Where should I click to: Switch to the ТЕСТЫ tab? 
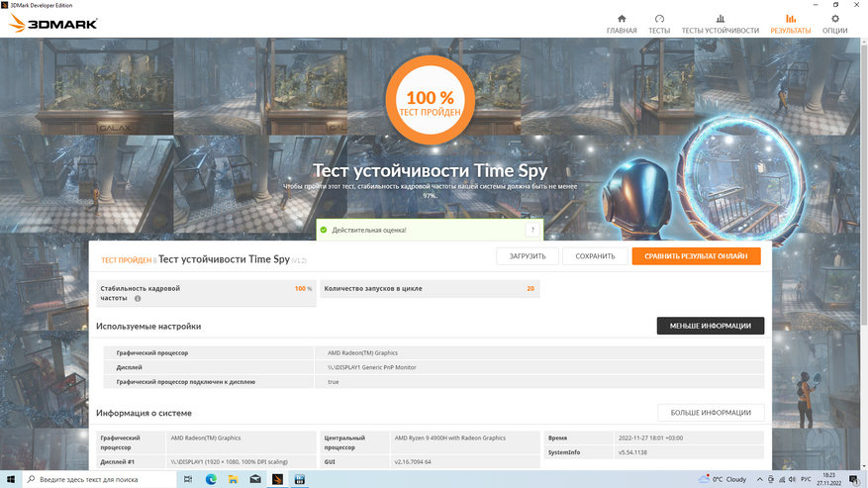coord(659,24)
